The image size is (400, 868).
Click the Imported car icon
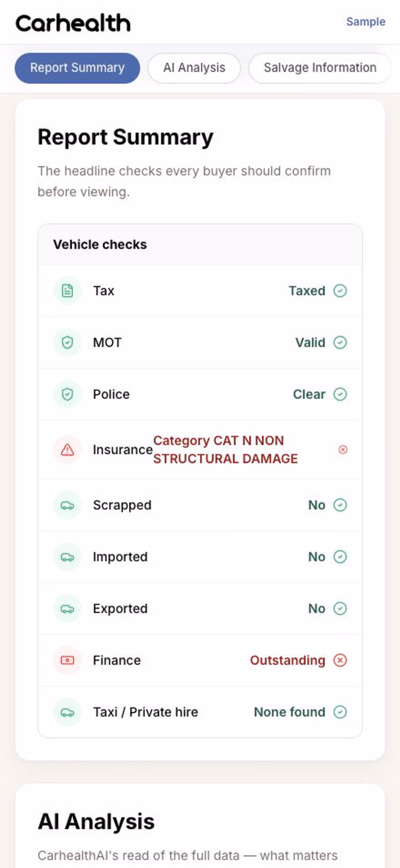click(x=68, y=557)
